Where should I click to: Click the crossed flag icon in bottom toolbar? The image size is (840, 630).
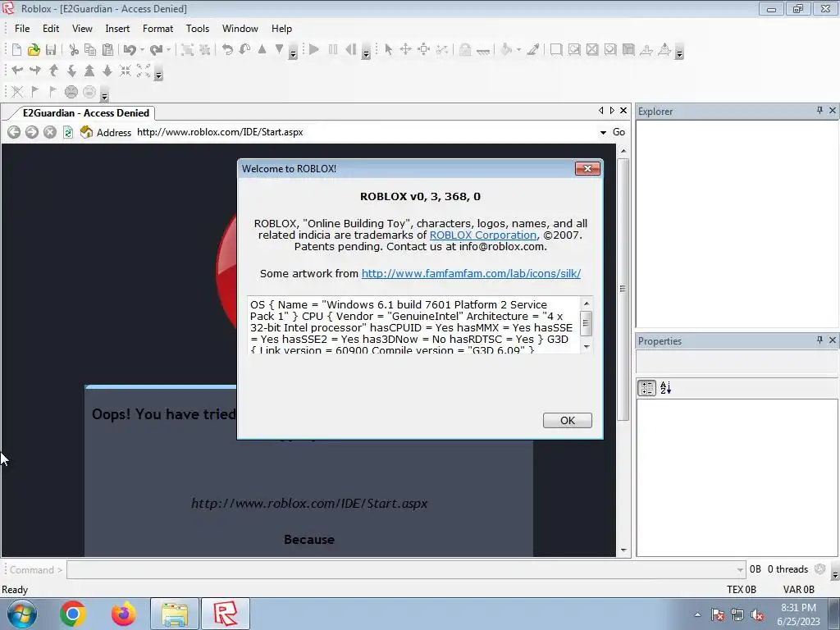pos(17,92)
